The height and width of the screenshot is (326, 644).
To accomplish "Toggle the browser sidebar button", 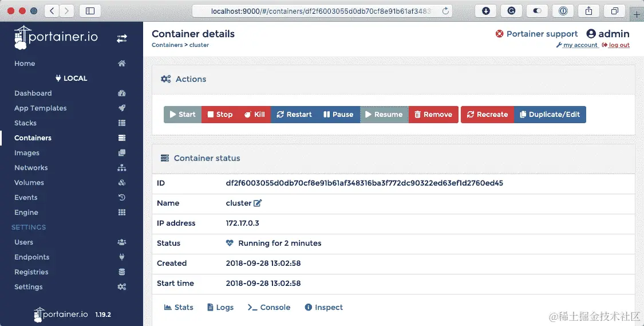I will tap(90, 11).
